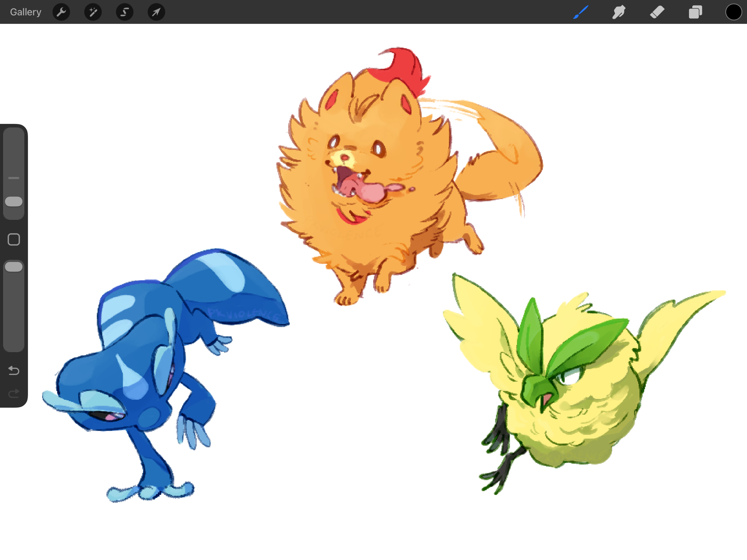Screen dimensions: 747x560
Task: Open the Layers panel
Action: pos(695,12)
